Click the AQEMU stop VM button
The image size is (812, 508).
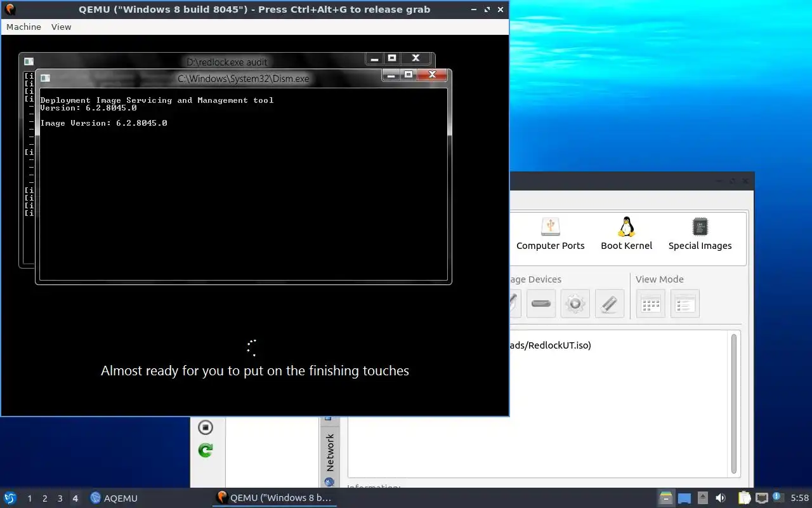click(x=205, y=427)
